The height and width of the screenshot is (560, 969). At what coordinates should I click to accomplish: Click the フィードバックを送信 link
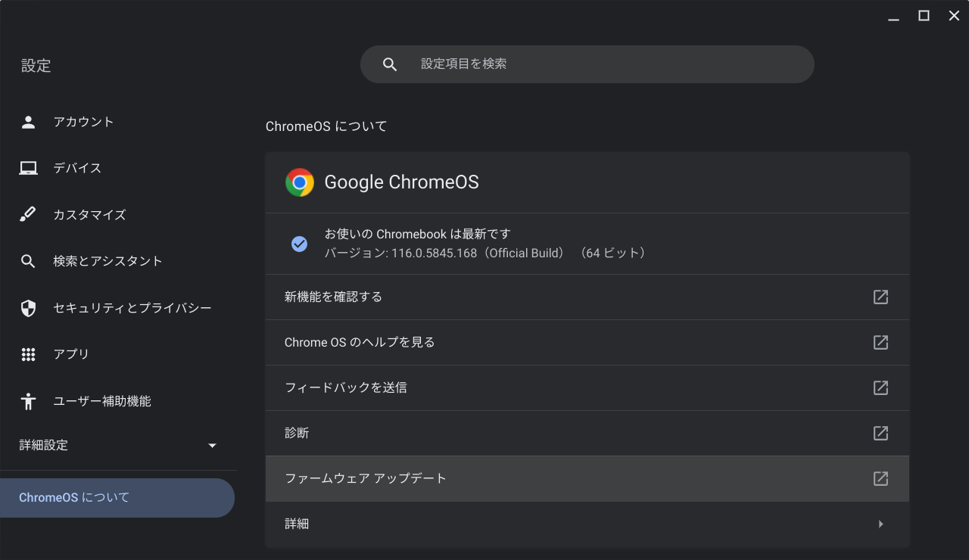click(x=347, y=387)
